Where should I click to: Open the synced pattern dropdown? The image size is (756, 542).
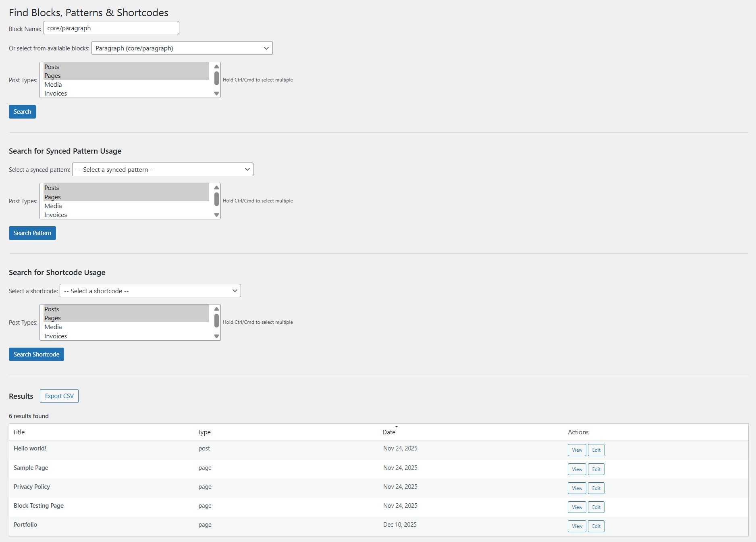(162, 169)
